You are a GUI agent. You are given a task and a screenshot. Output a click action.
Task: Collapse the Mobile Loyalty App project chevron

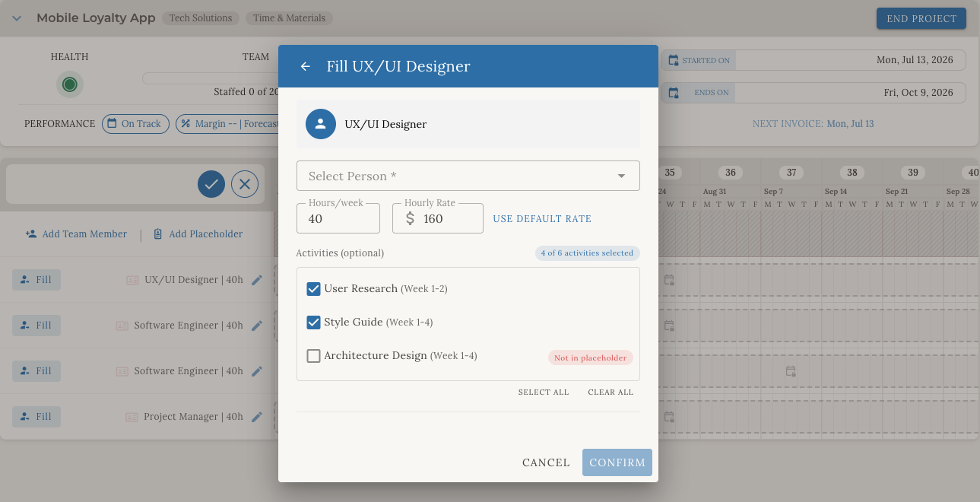click(17, 18)
